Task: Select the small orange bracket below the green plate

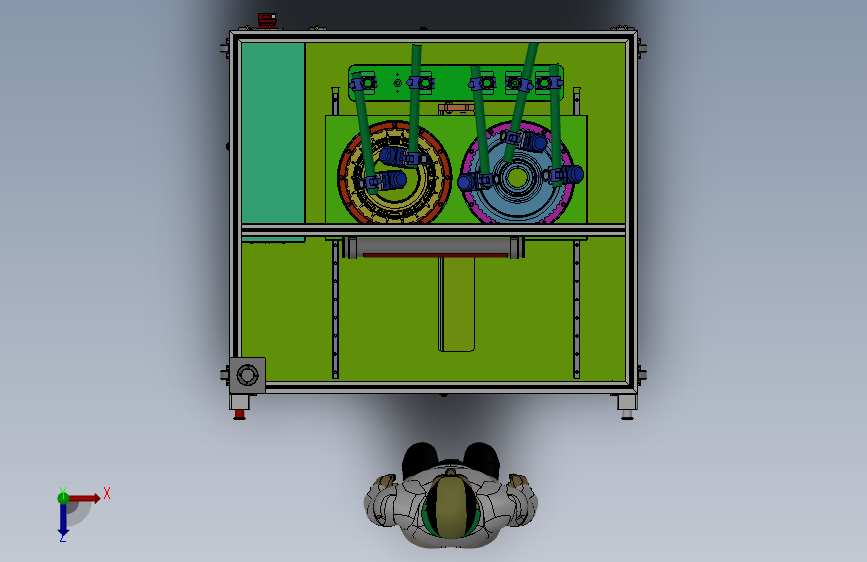Action: pos(456,108)
